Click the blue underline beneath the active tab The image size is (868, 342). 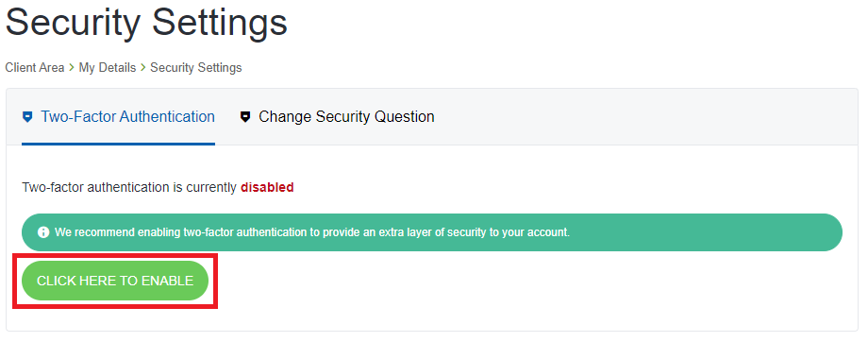click(119, 144)
